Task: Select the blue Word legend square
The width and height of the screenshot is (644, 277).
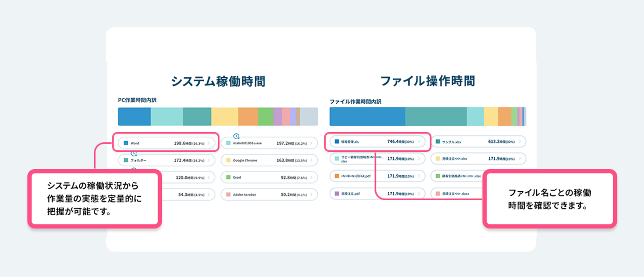Action: point(126,143)
